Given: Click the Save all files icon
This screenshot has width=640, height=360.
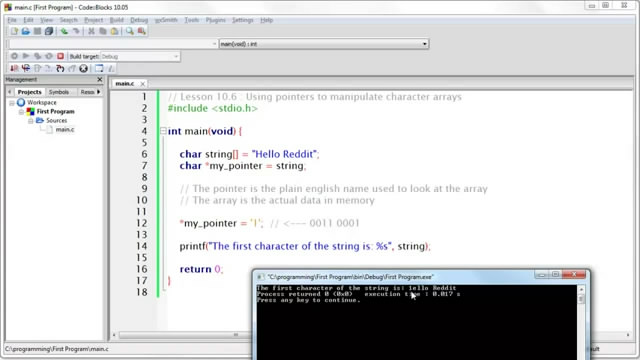Looking at the screenshot, I should click(x=49, y=31).
